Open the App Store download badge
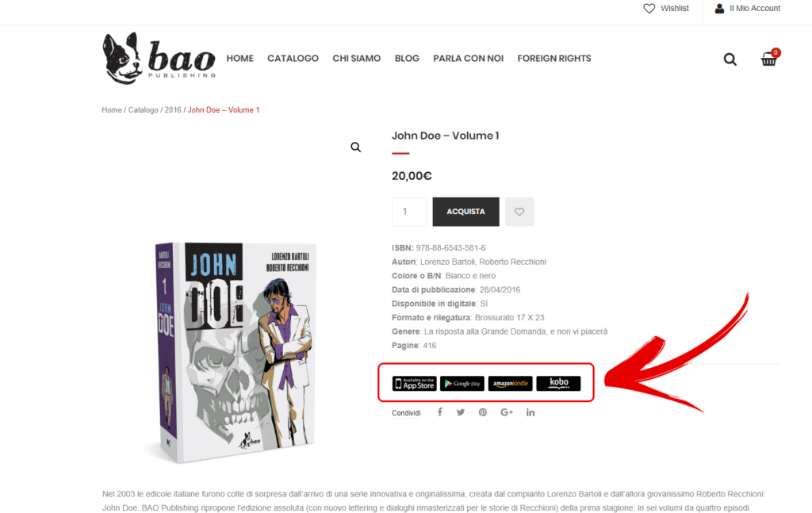The height and width of the screenshot is (513, 812). 414,384
